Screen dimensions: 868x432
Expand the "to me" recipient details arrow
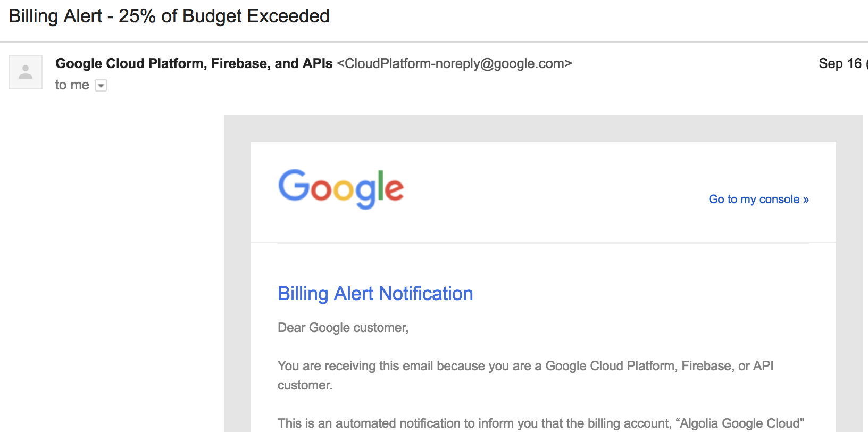point(101,85)
